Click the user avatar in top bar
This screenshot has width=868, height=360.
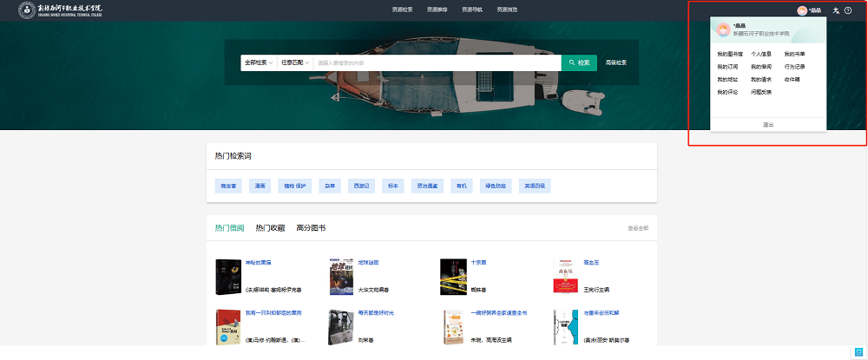[801, 10]
